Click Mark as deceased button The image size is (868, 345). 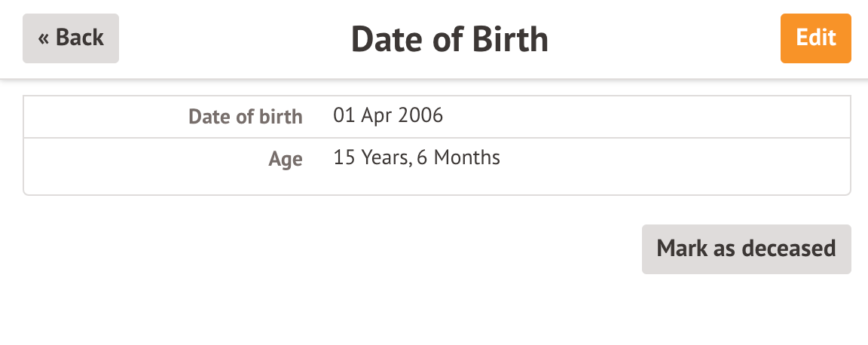pyautogui.click(x=746, y=249)
